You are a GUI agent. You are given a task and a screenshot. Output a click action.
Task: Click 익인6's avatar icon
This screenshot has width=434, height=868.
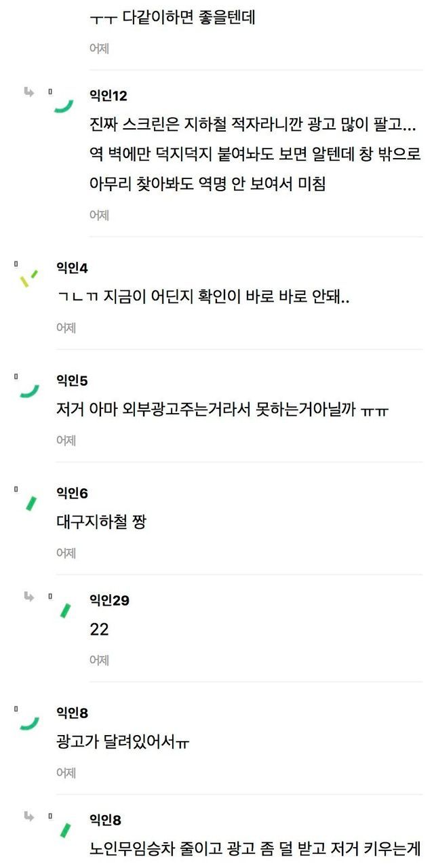click(x=31, y=503)
